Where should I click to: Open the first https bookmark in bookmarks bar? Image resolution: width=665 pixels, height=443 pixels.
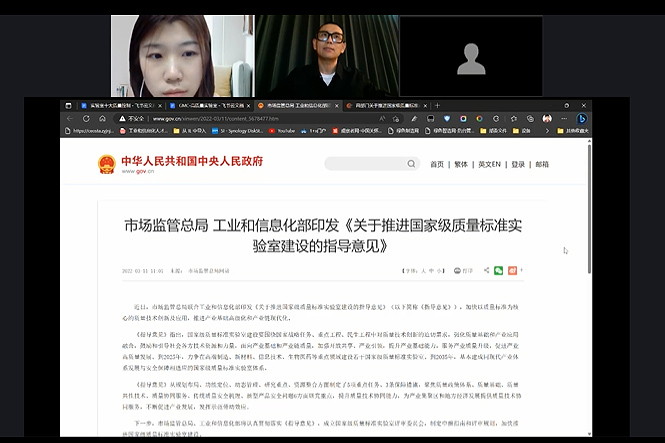[x=89, y=131]
